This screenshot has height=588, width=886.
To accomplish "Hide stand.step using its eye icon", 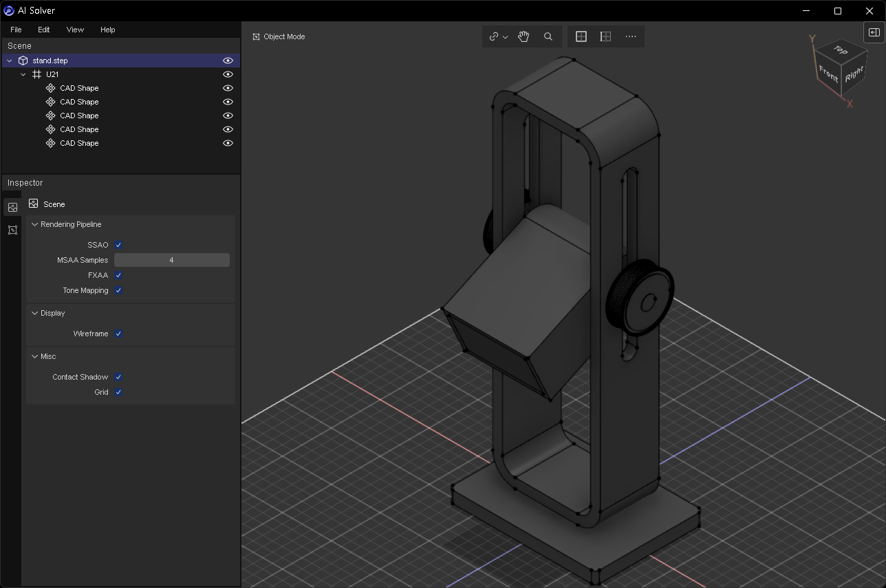I will tap(228, 61).
